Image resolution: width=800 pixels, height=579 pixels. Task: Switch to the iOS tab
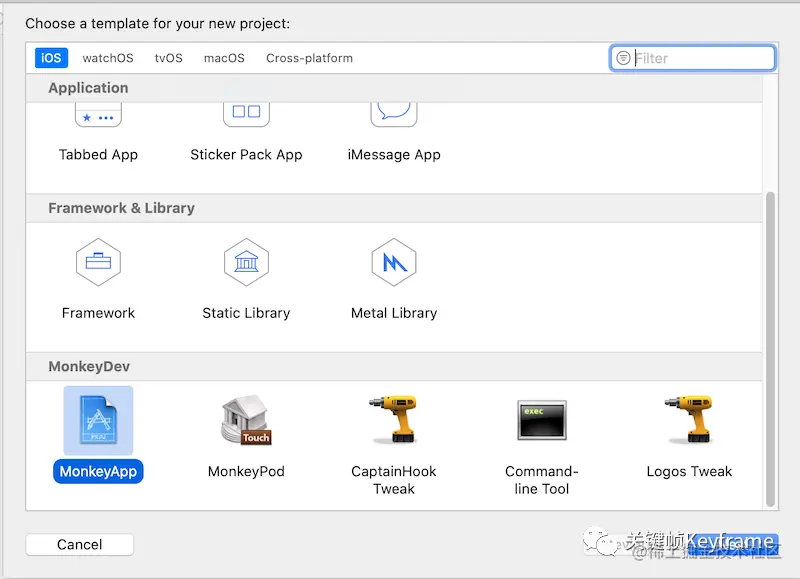click(51, 58)
